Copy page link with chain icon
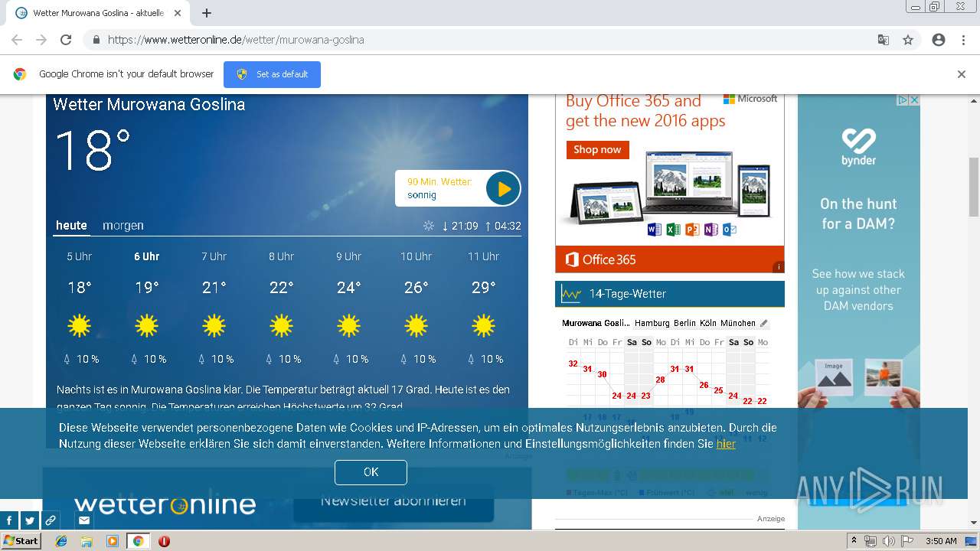The width and height of the screenshot is (980, 551). click(51, 520)
